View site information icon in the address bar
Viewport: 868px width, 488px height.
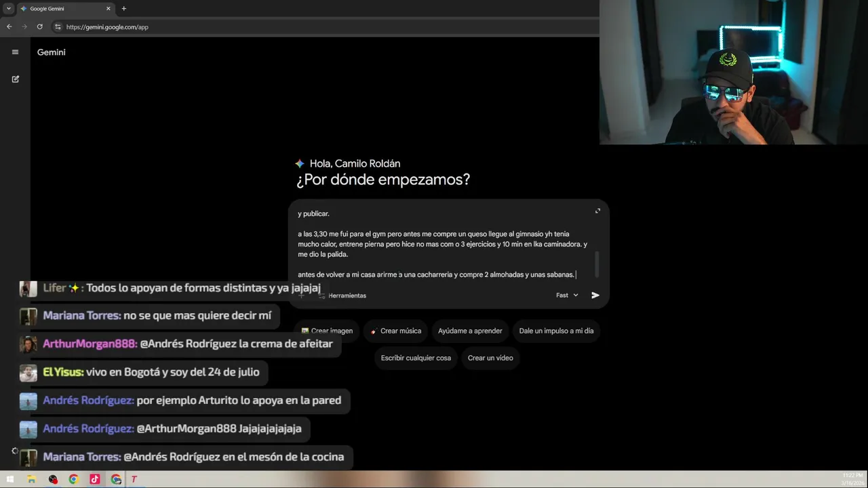pos(58,27)
